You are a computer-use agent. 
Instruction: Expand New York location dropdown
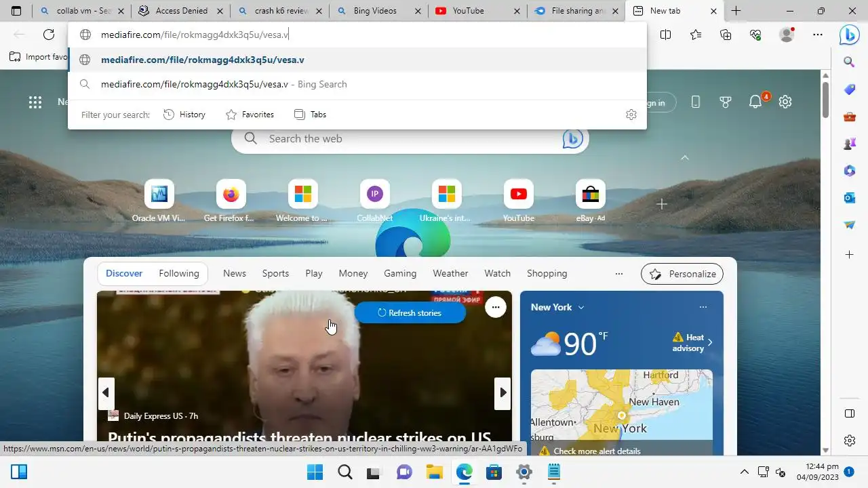pos(581,307)
